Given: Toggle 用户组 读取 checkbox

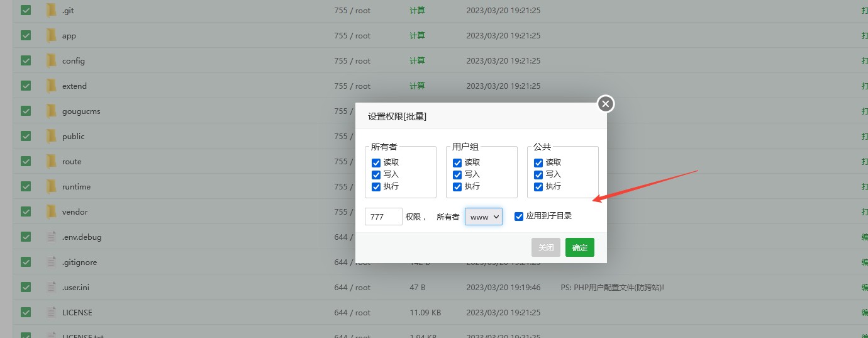Looking at the screenshot, I should point(457,162).
